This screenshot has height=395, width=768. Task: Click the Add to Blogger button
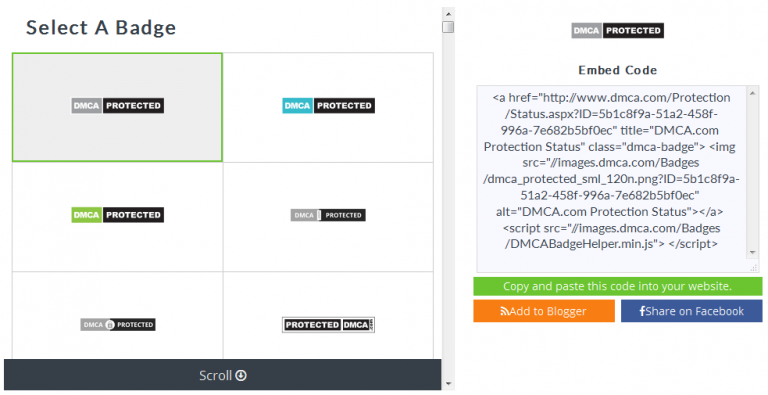click(x=544, y=311)
